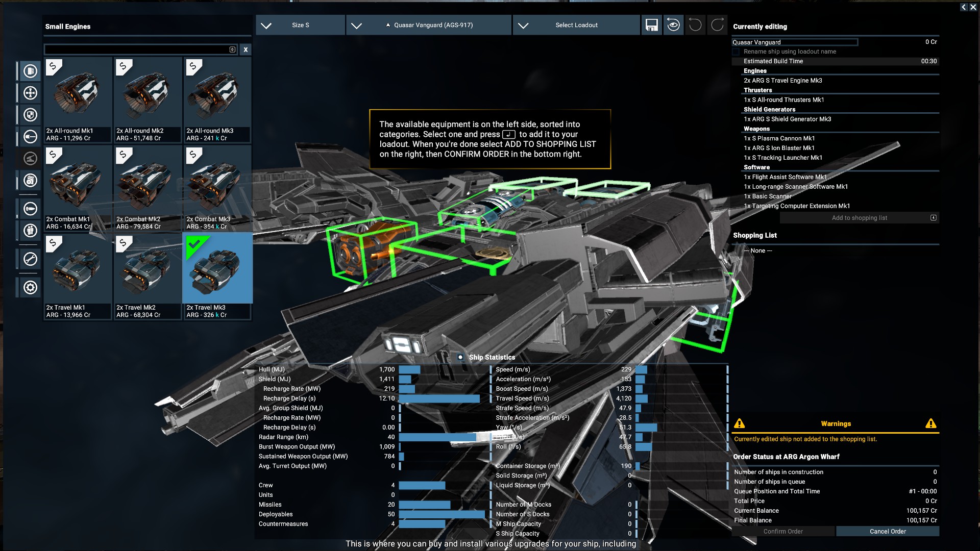Click the Cancel Order button
This screenshot has width=980, height=551.
(889, 531)
